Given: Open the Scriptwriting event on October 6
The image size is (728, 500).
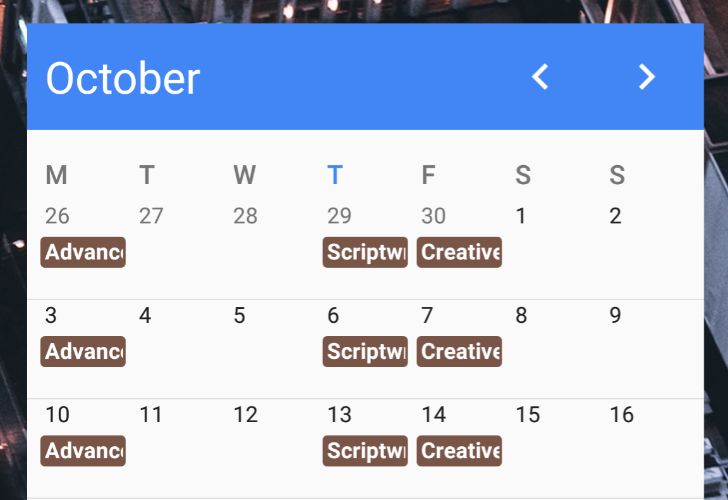Looking at the screenshot, I should (x=365, y=351).
